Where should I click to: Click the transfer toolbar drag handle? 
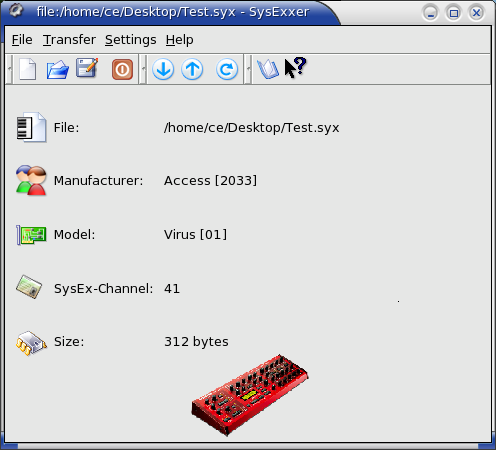click(x=143, y=69)
